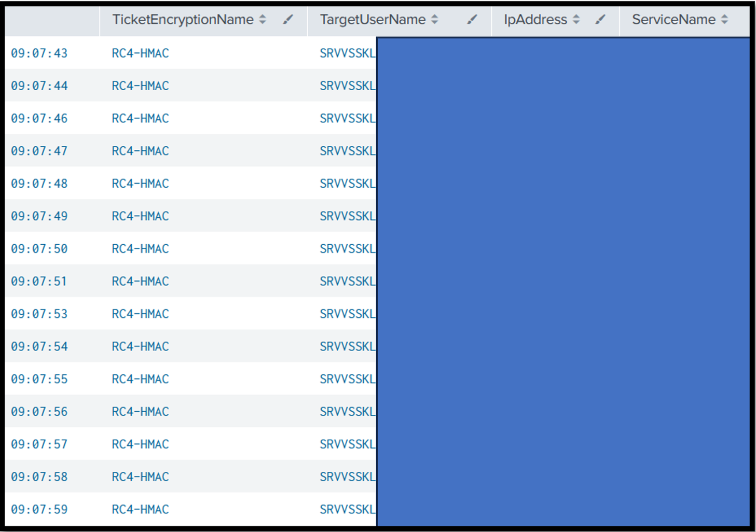Click the sort arrows beside TargetUserName
Screen dimensions: 756x532
coord(435,20)
